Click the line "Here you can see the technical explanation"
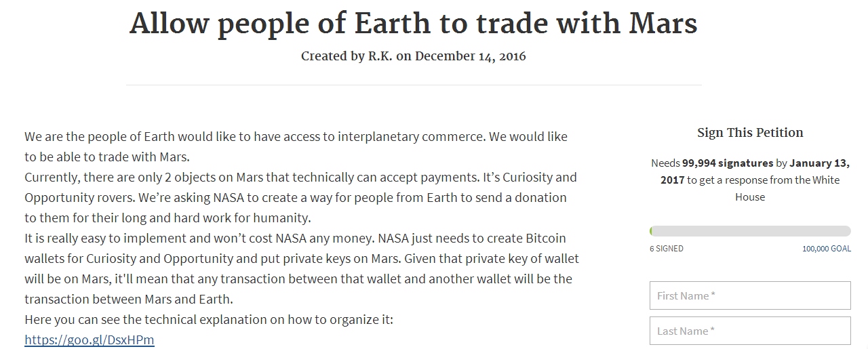The image size is (868, 349). (x=209, y=319)
